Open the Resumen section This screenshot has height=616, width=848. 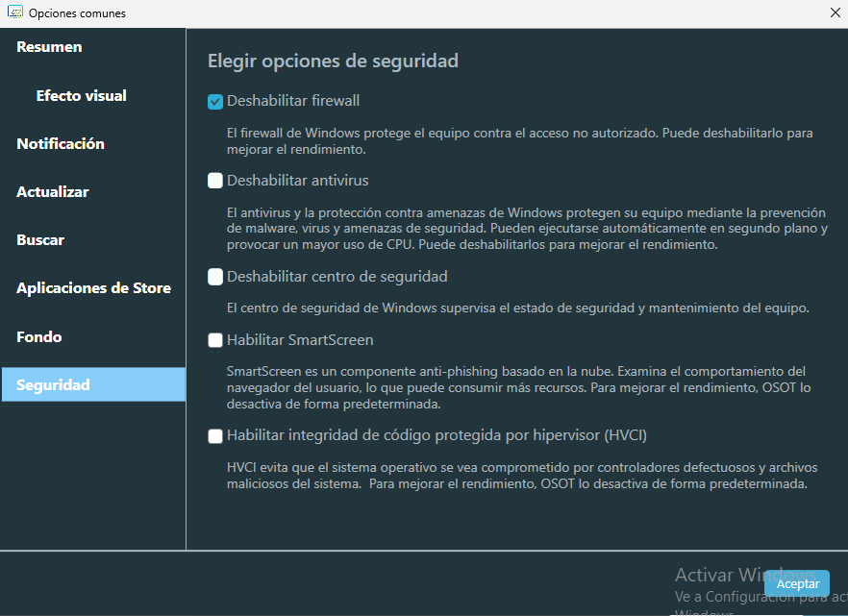click(49, 47)
